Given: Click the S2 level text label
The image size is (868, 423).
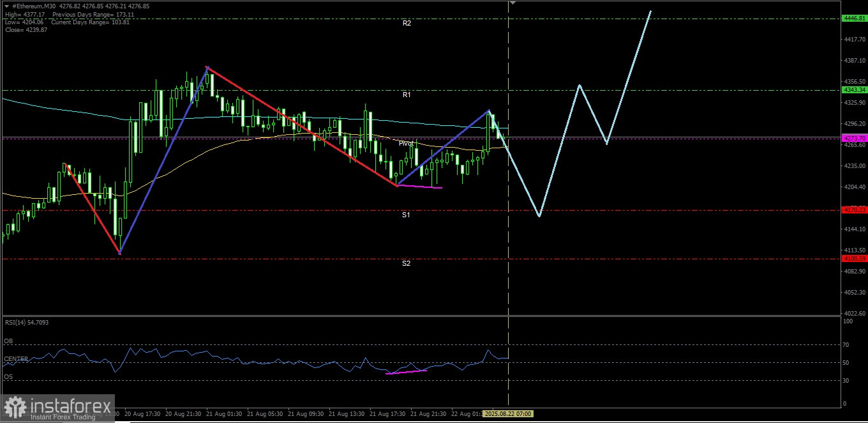Looking at the screenshot, I should (406, 263).
